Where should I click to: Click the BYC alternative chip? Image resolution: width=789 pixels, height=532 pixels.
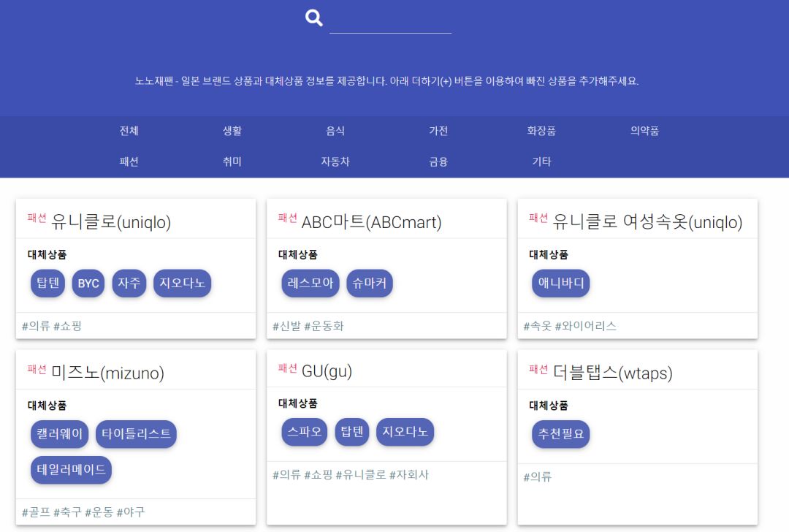point(88,284)
